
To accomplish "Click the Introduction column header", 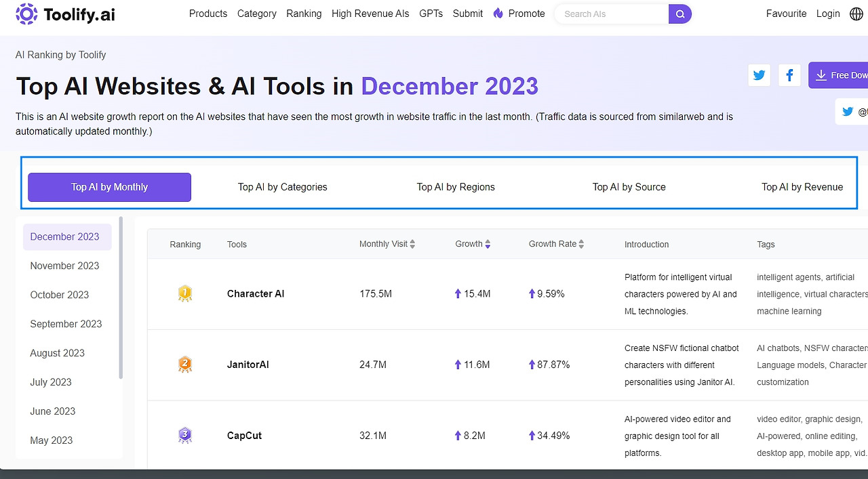I will 647,245.
